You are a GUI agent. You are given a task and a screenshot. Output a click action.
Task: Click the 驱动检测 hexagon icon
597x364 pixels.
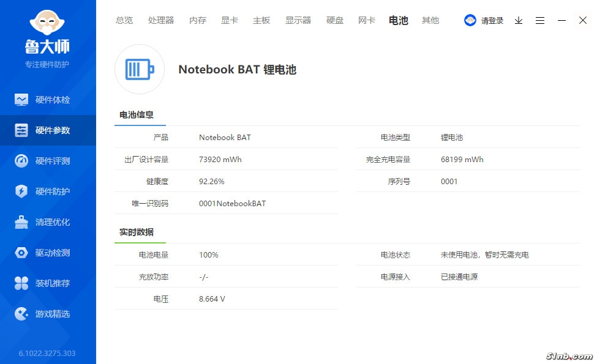(21, 253)
